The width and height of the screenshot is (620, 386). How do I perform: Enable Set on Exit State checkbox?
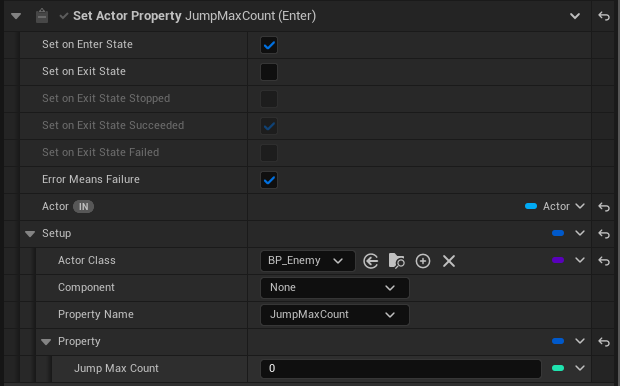269,72
